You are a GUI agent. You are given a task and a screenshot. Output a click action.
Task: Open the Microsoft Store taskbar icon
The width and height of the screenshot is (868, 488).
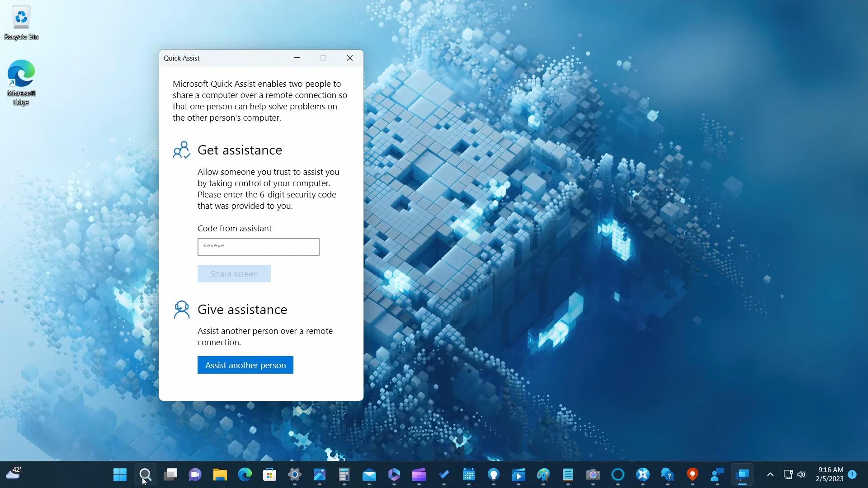point(270,475)
